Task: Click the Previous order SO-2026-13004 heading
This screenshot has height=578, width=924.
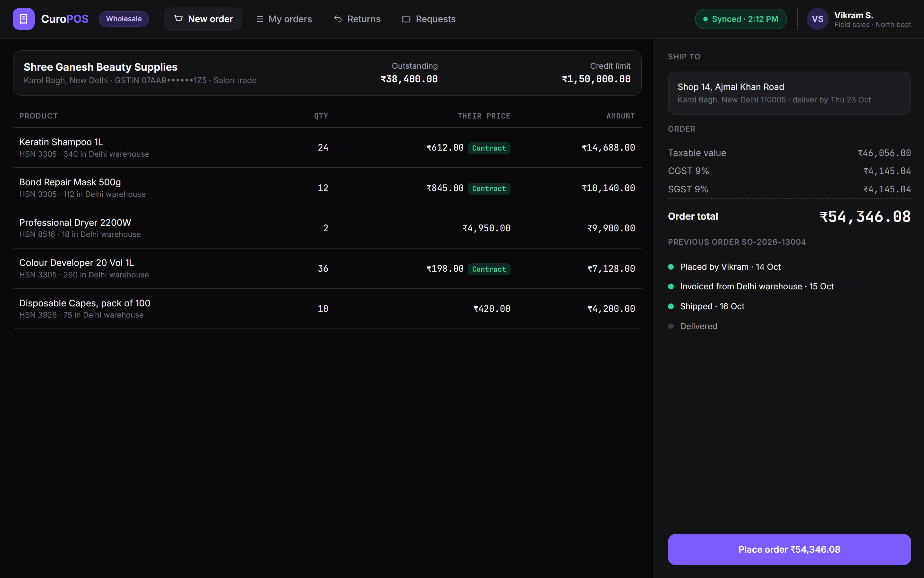Action: tap(737, 242)
